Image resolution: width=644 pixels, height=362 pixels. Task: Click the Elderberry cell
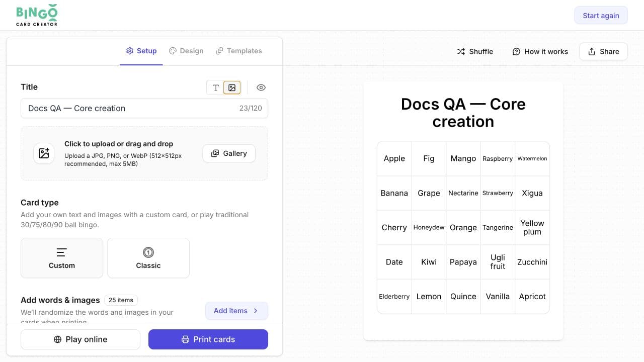click(394, 297)
